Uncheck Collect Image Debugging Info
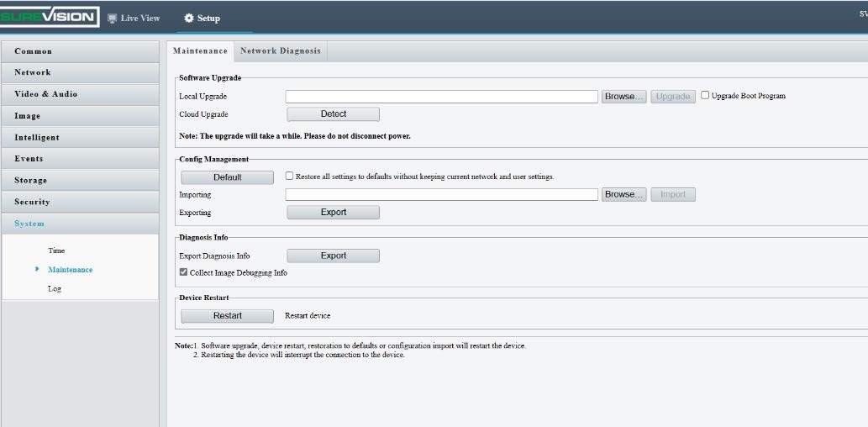Screen dimensions: 868x427 click(x=183, y=272)
